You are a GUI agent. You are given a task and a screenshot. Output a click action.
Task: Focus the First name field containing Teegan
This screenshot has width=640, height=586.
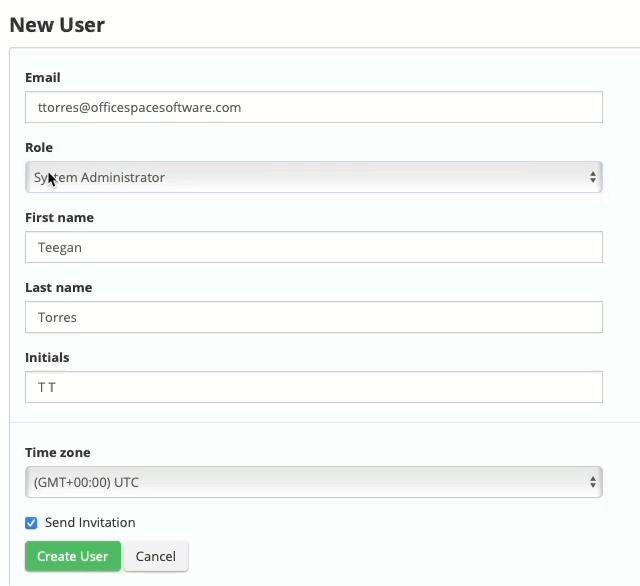coord(313,247)
